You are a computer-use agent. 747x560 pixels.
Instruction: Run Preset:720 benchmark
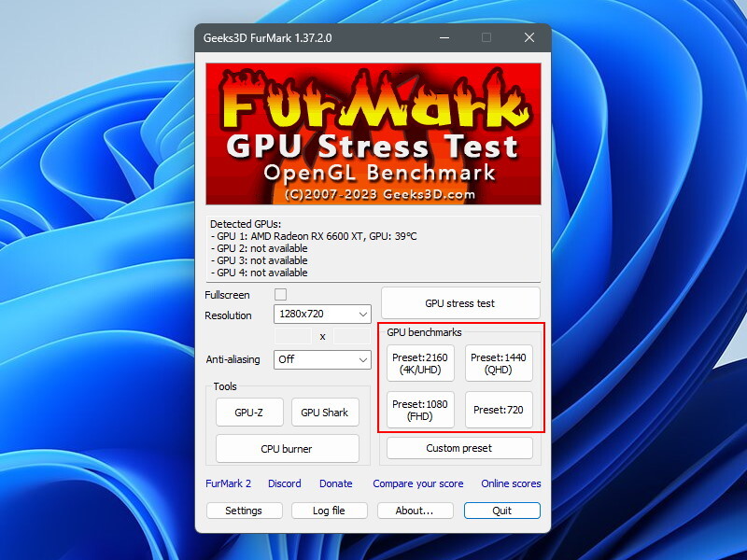click(499, 410)
